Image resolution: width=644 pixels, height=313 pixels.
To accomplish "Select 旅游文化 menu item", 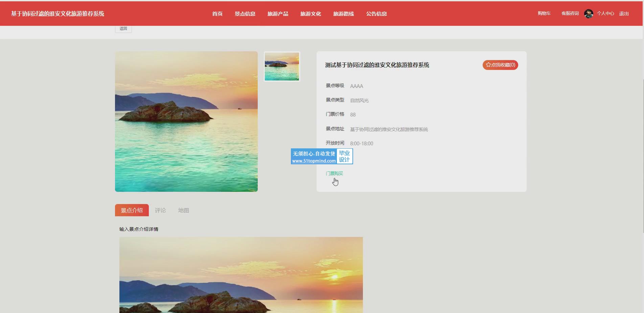I will 310,14.
